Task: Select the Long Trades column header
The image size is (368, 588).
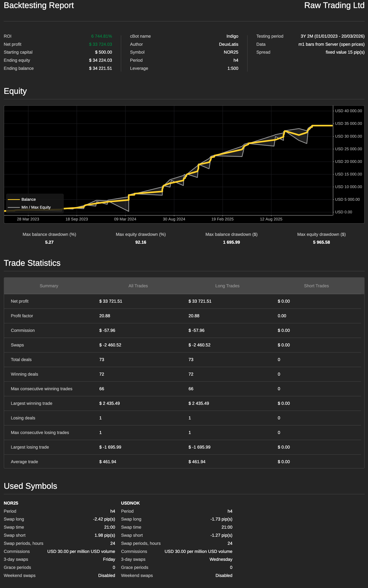Action: point(227,286)
